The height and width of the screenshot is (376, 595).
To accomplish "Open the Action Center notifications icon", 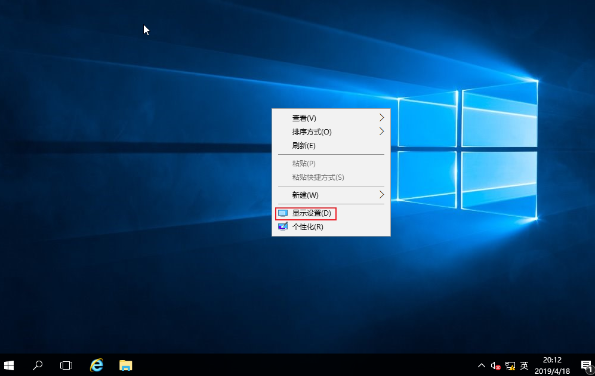I will (586, 365).
